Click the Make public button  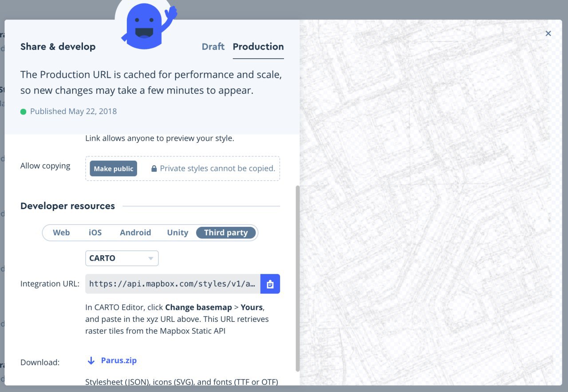pos(114,169)
